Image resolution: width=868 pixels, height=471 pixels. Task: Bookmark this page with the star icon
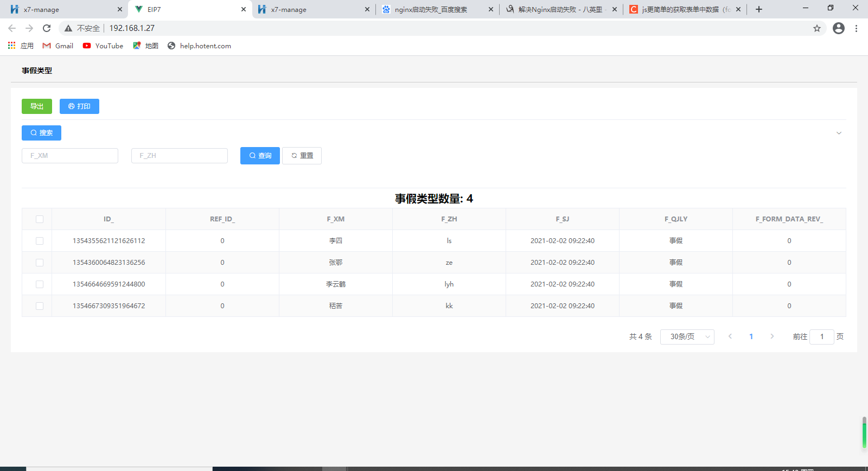(817, 28)
